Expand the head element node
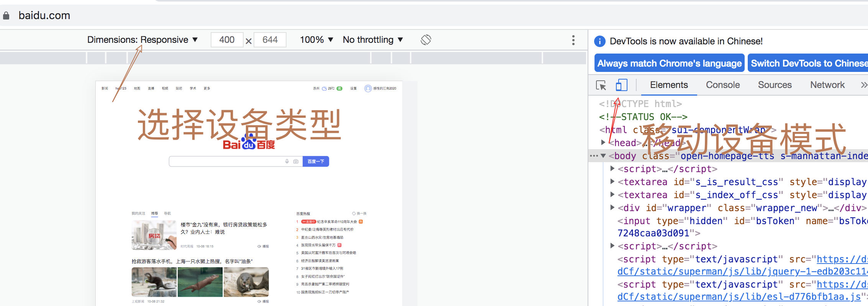868x306 pixels. pos(603,143)
